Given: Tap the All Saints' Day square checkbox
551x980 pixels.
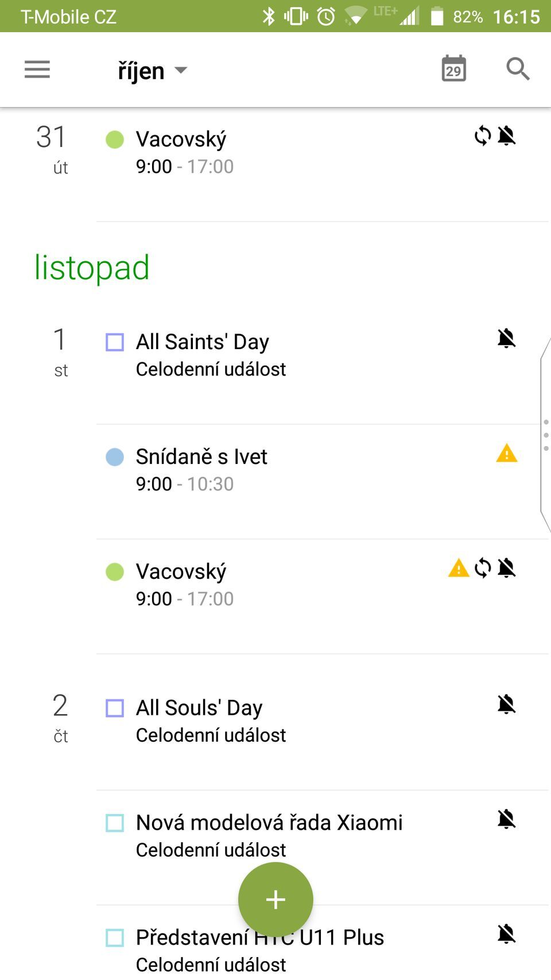Looking at the screenshot, I should (x=115, y=342).
